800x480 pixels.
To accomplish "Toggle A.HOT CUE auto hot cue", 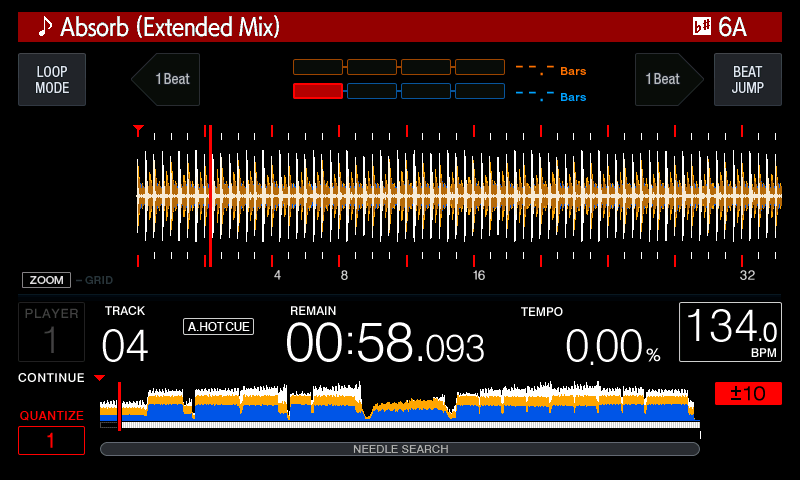I will pyautogui.click(x=218, y=326).
